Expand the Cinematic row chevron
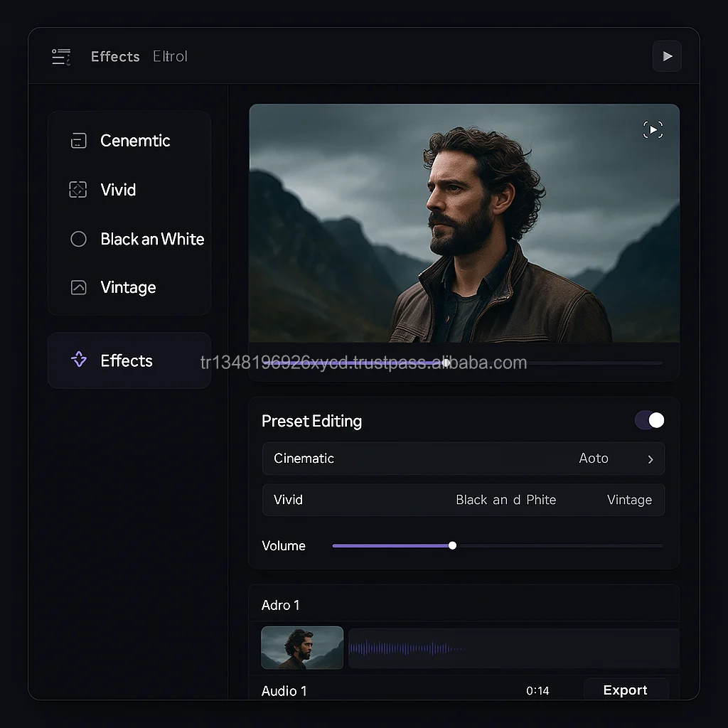 pos(651,459)
